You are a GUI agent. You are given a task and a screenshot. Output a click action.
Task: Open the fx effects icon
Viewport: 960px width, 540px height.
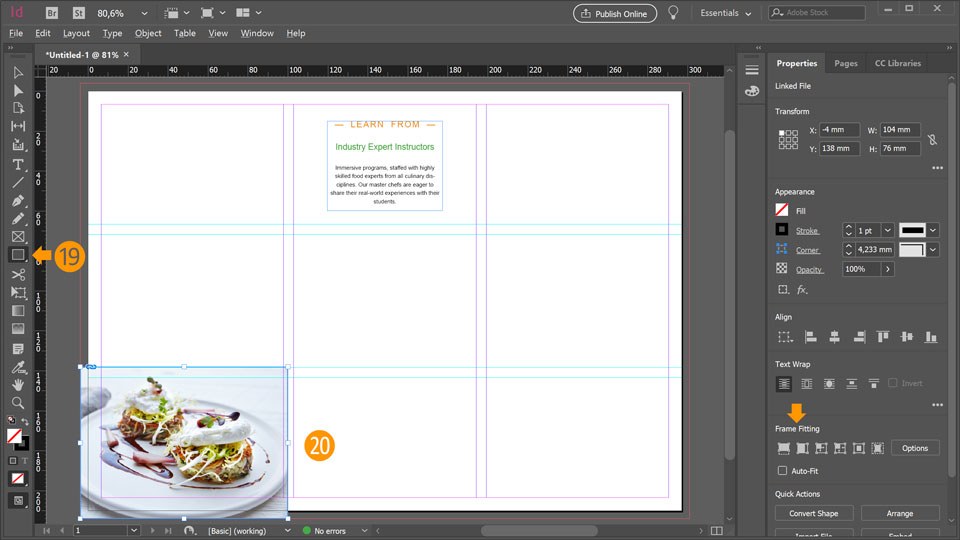click(802, 290)
